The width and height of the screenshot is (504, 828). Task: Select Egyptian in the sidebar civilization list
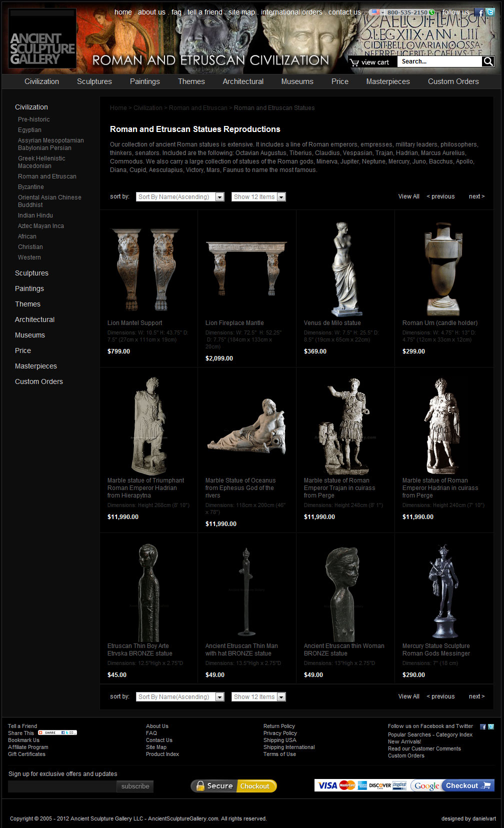29,130
